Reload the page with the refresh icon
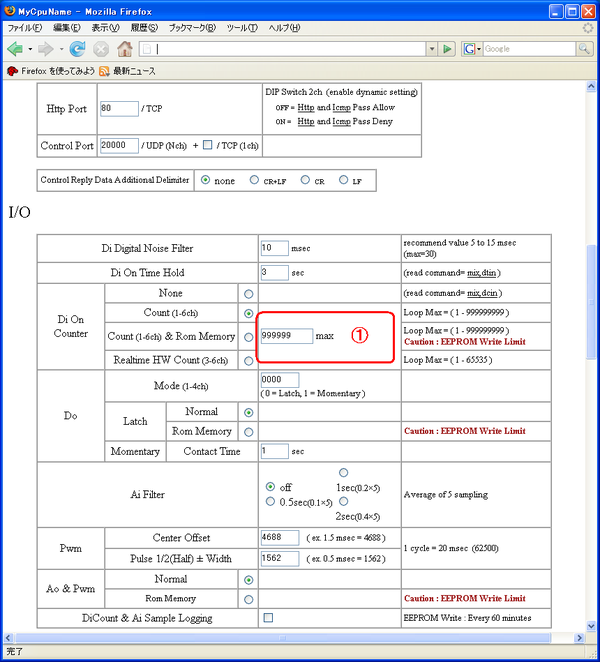The image size is (600, 662). 77,49
